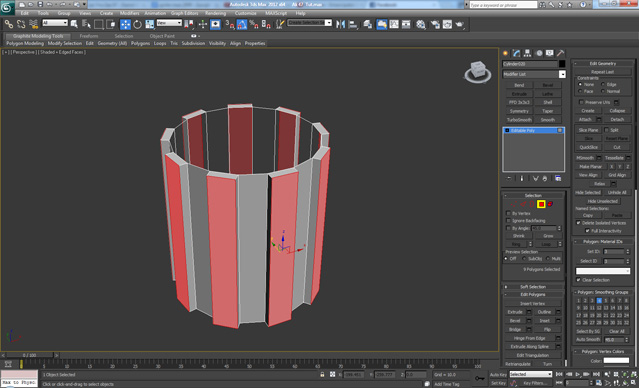The height and width of the screenshot is (388, 639).
Task: Click the time slider 0 / 100
Action: (x=29, y=355)
